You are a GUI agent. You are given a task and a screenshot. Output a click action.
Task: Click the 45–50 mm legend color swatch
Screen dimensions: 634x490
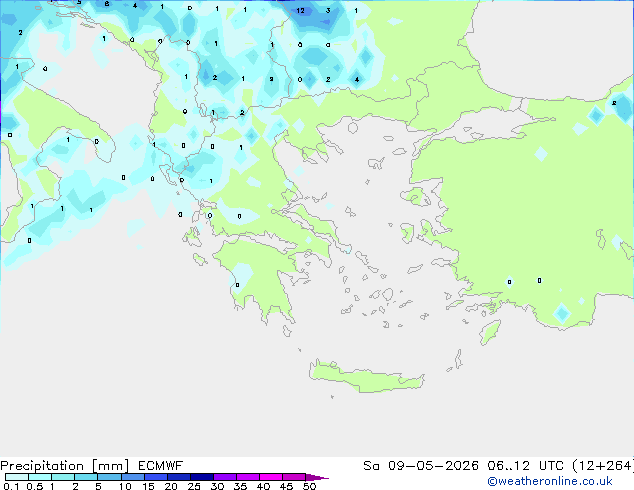click(294, 477)
